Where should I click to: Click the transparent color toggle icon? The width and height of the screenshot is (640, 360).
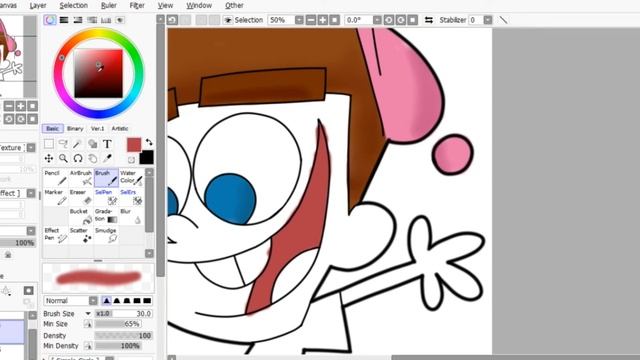[x=131, y=160]
